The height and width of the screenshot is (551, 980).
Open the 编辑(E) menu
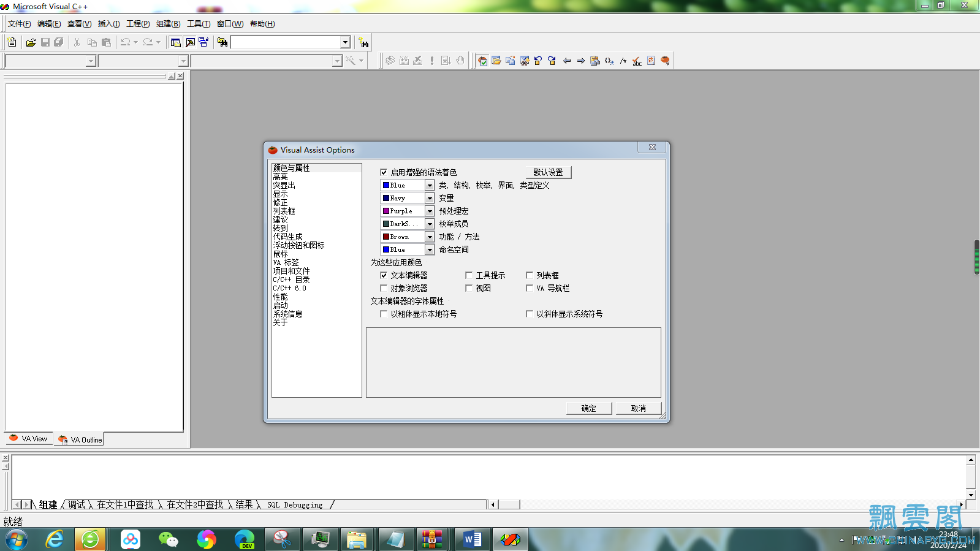(49, 24)
